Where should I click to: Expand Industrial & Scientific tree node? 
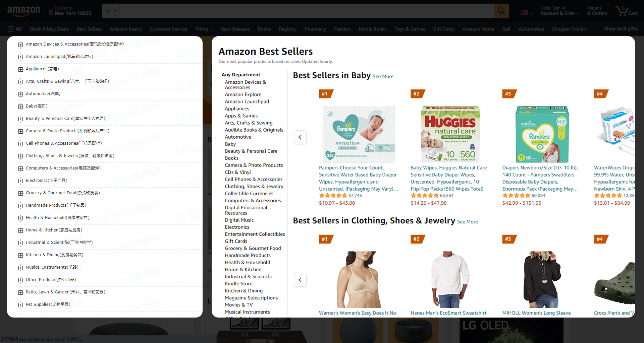point(21,243)
